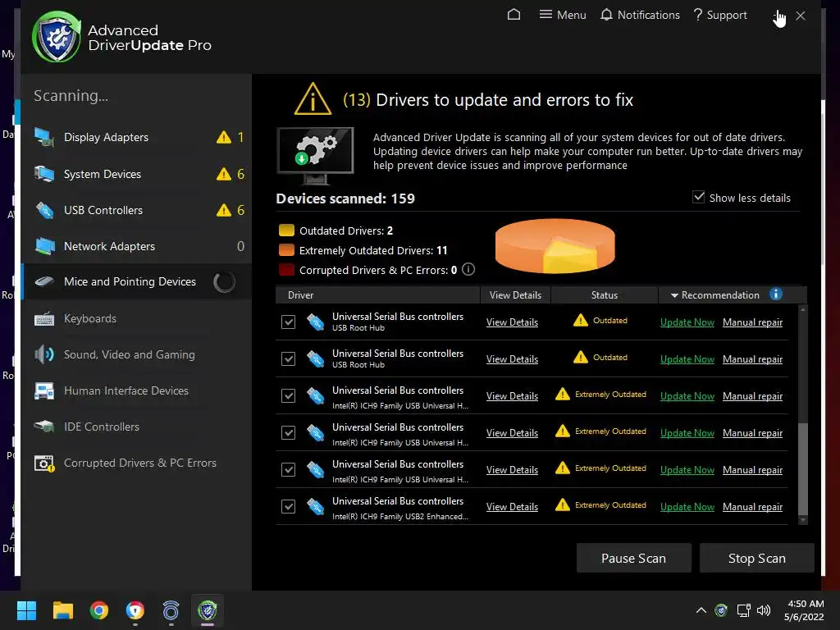The height and width of the screenshot is (630, 840).
Task: Click USB icon of ICH9 USB2 Enhanced row
Action: click(x=316, y=507)
